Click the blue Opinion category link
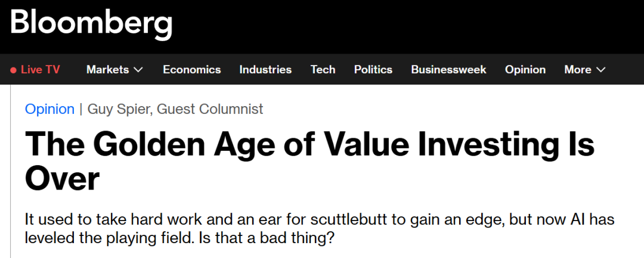 click(x=49, y=109)
